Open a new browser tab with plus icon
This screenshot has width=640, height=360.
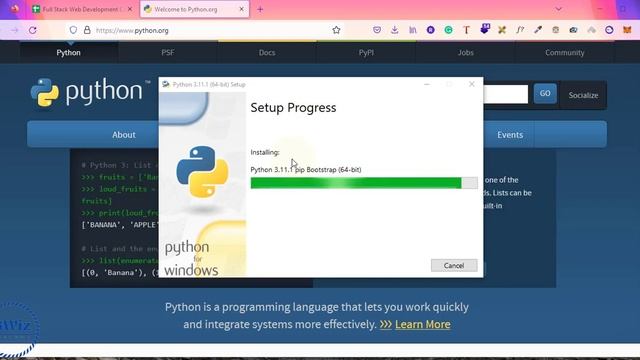coord(260,9)
